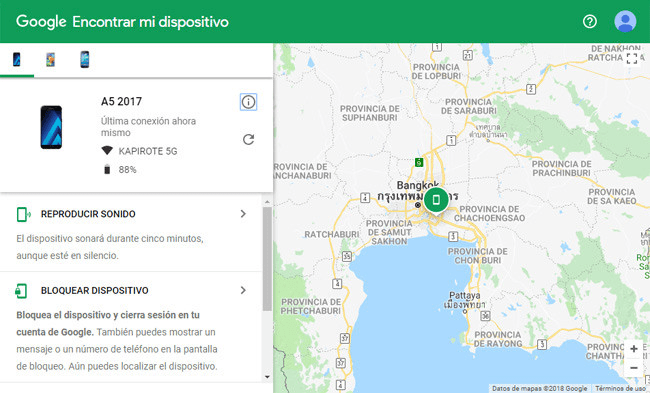This screenshot has height=393, width=650.
Task: Click the PROVINCIA DE SA KAEO map label
Action: tap(612, 196)
